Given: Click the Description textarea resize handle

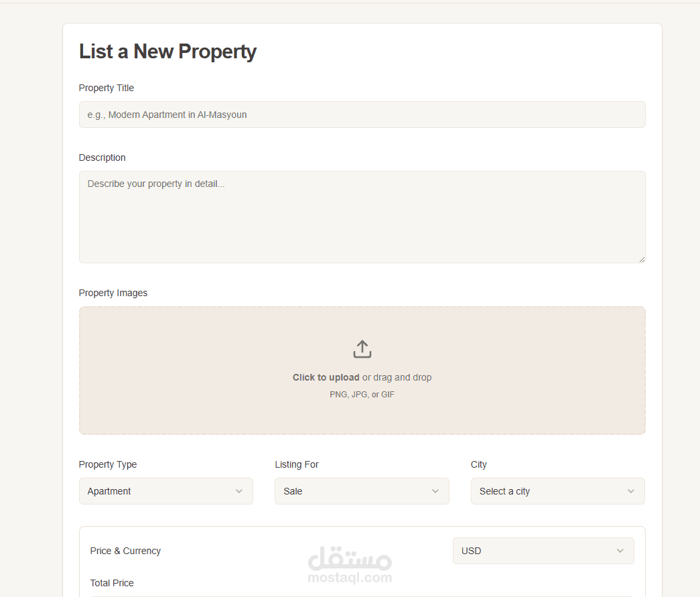Looking at the screenshot, I should [642, 259].
